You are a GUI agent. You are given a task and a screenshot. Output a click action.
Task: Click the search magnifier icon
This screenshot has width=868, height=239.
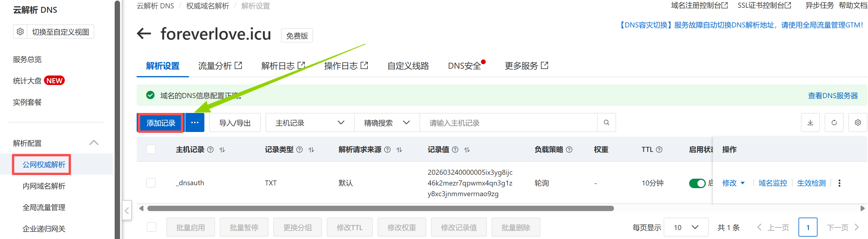pyautogui.click(x=606, y=123)
